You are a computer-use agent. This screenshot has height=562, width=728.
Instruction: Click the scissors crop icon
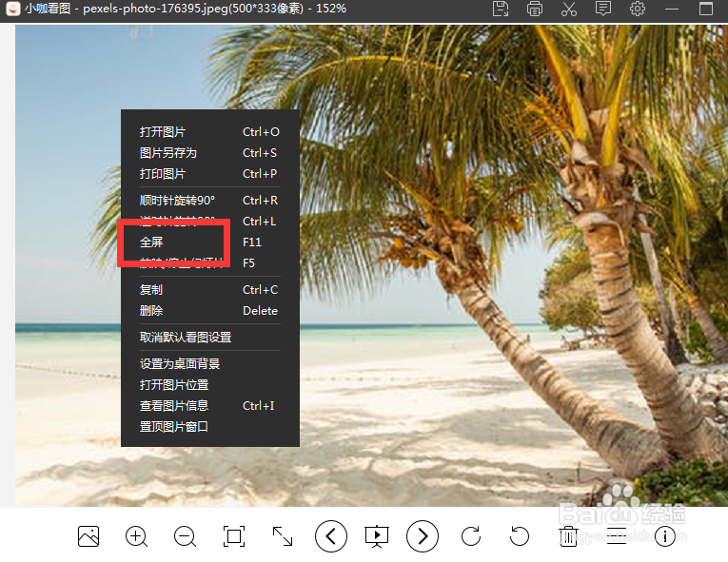(569, 9)
